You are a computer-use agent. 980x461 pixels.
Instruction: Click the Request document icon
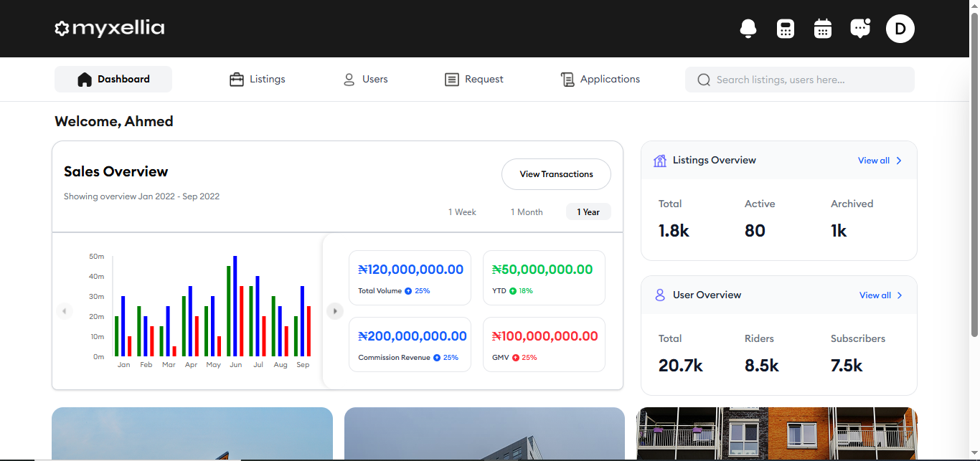452,79
